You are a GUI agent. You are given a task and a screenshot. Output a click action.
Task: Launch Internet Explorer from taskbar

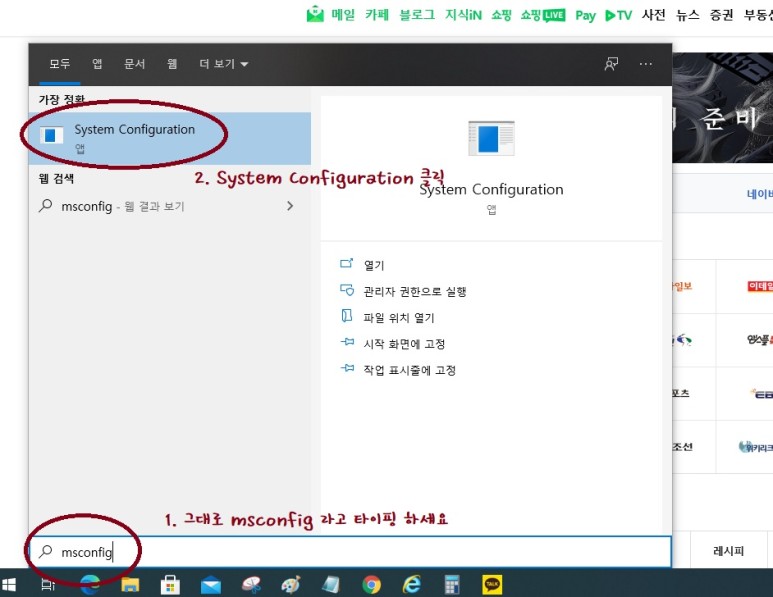pyautogui.click(x=412, y=585)
